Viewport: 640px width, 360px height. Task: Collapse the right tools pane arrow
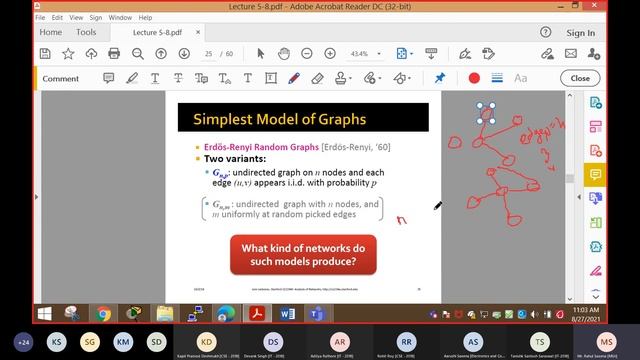pyautogui.click(x=579, y=197)
